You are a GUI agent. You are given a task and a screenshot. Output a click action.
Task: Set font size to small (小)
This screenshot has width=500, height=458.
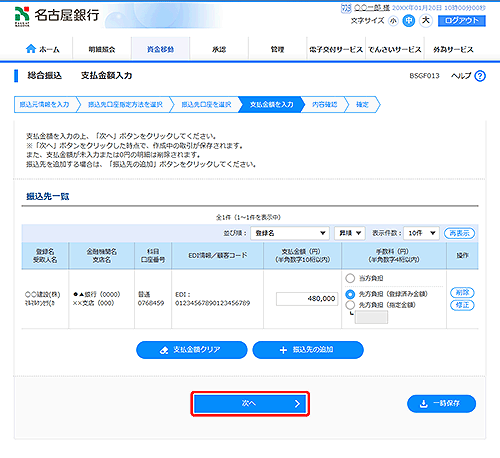point(393,21)
